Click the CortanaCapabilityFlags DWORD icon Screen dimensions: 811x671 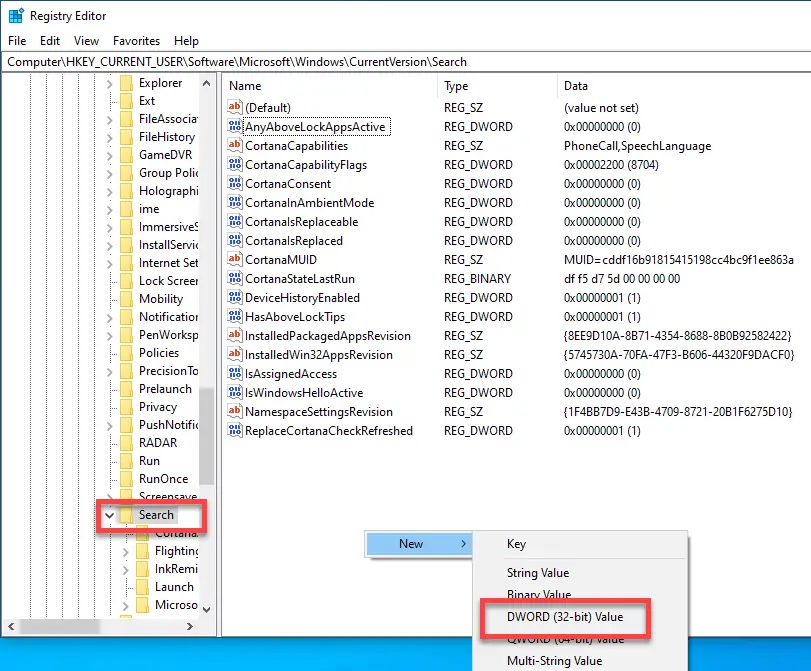coord(235,165)
